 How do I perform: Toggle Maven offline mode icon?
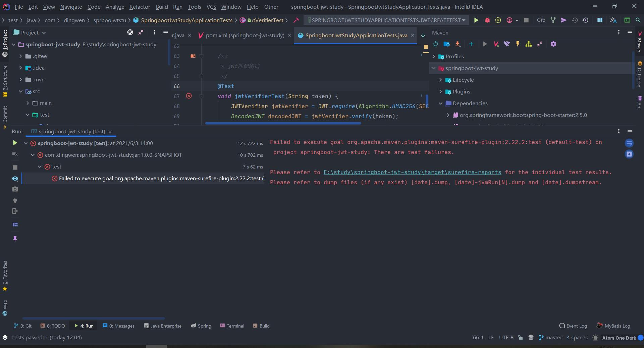coord(507,44)
